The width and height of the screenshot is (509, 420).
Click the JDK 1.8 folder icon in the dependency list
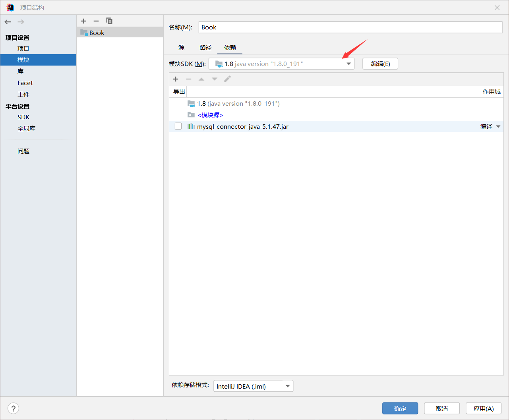[x=191, y=104]
